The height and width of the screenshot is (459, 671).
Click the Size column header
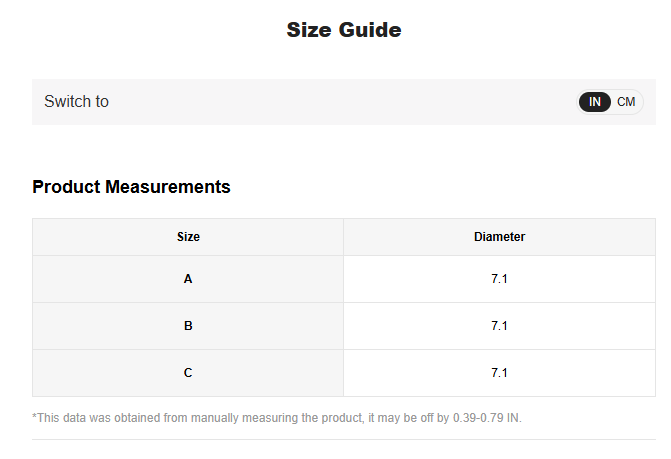click(188, 237)
